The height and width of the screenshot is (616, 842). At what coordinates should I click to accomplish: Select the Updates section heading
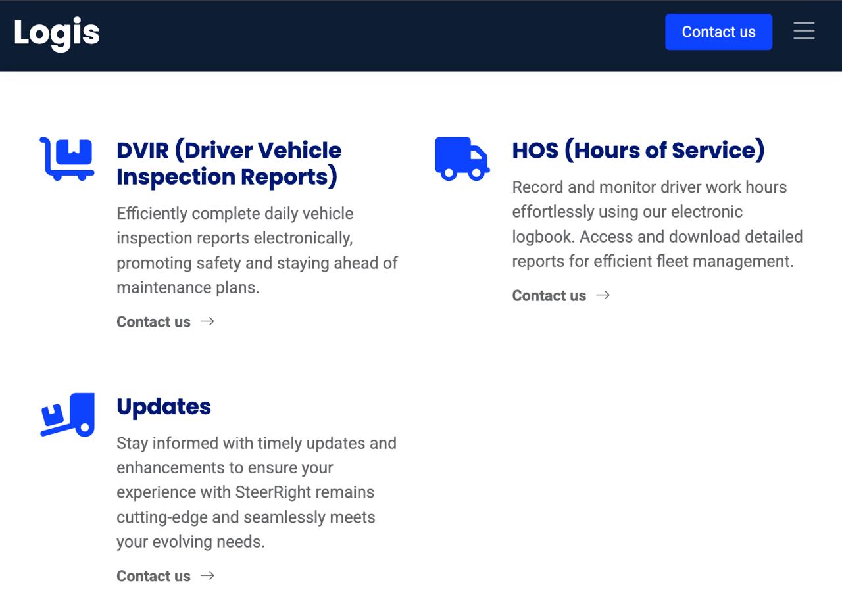164,406
